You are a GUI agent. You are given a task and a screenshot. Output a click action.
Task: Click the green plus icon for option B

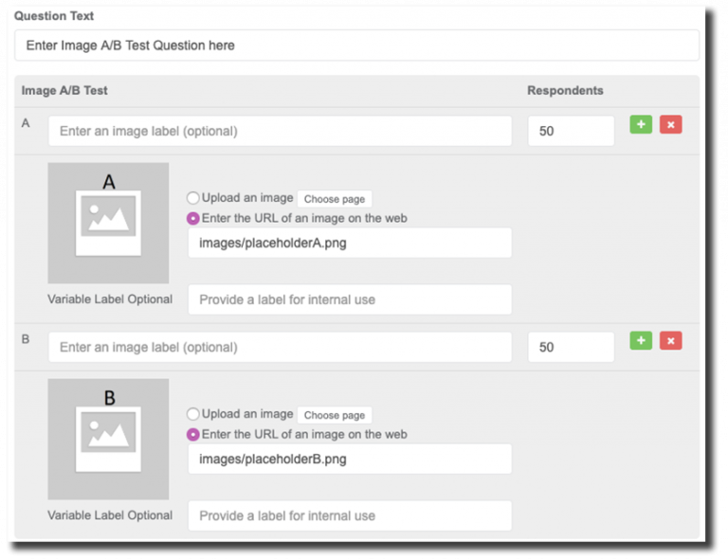click(x=641, y=340)
